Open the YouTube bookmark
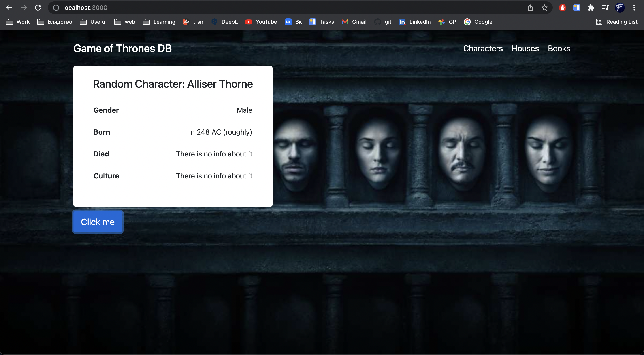Viewport: 644px width, 355px height. coord(261,22)
